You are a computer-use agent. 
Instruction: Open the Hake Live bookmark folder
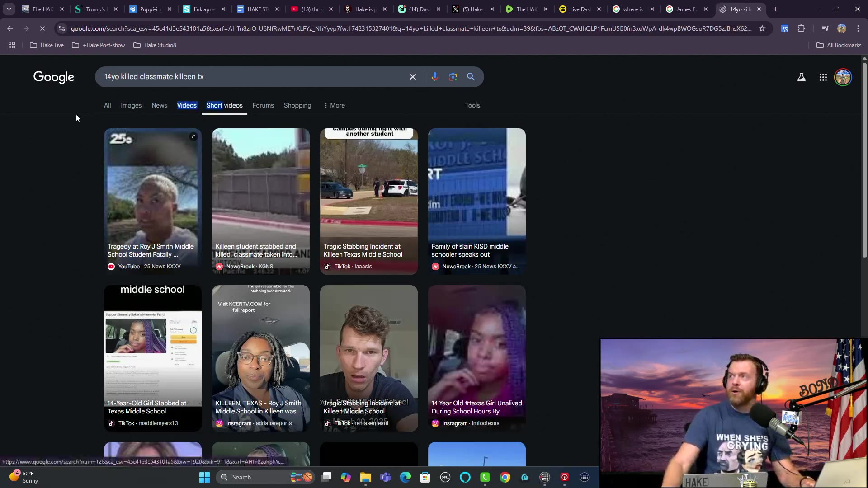(47, 45)
